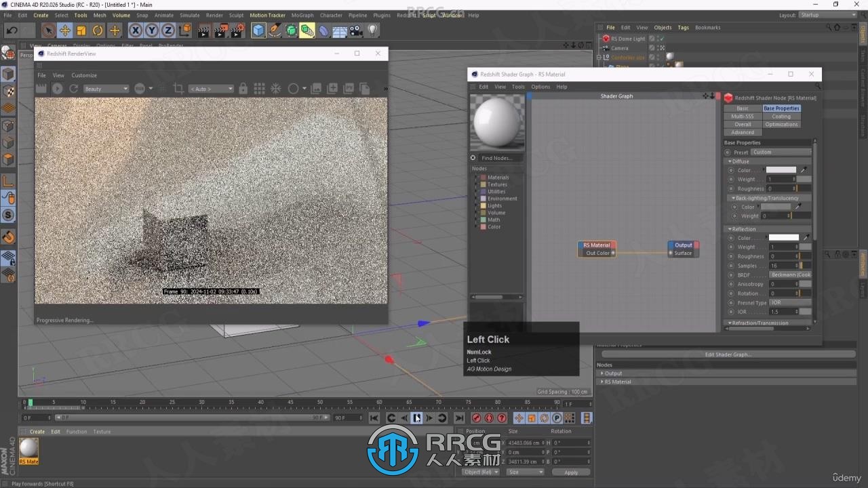Toggle Diffuse Weight animation dot

click(x=732, y=180)
